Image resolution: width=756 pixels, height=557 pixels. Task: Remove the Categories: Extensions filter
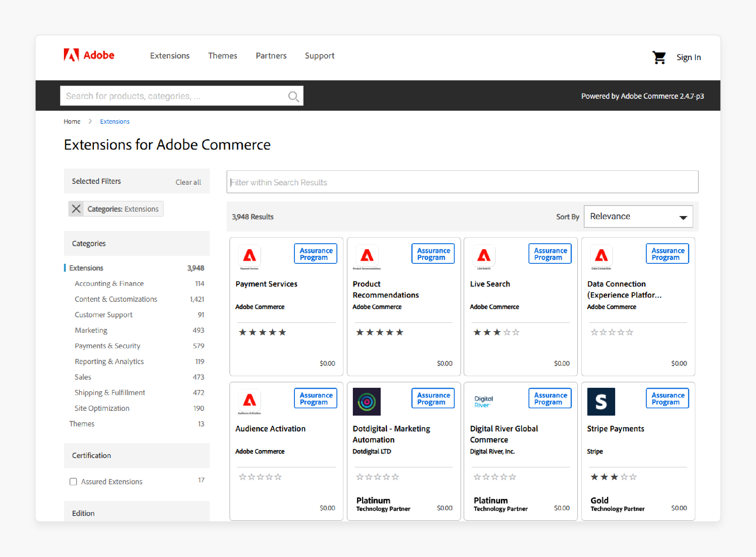coord(76,209)
